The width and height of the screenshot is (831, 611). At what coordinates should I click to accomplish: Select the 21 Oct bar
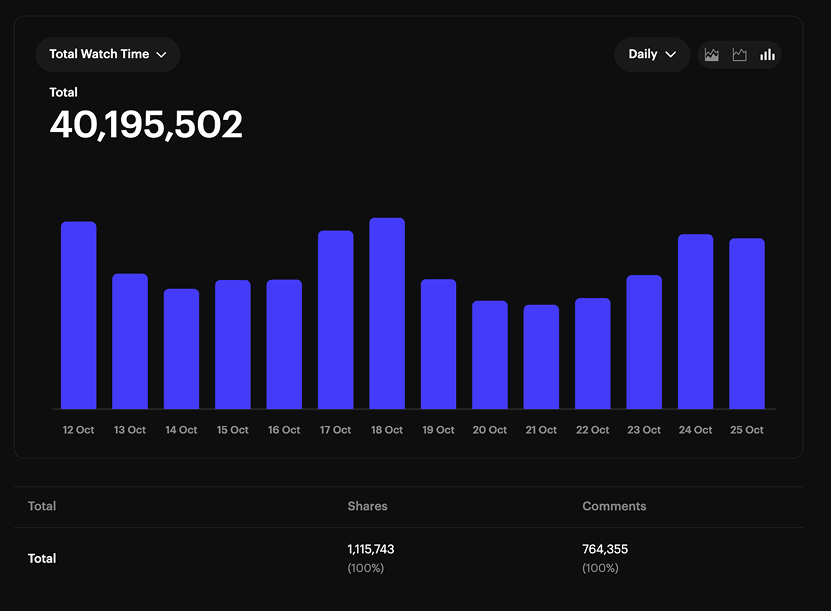coord(541,357)
